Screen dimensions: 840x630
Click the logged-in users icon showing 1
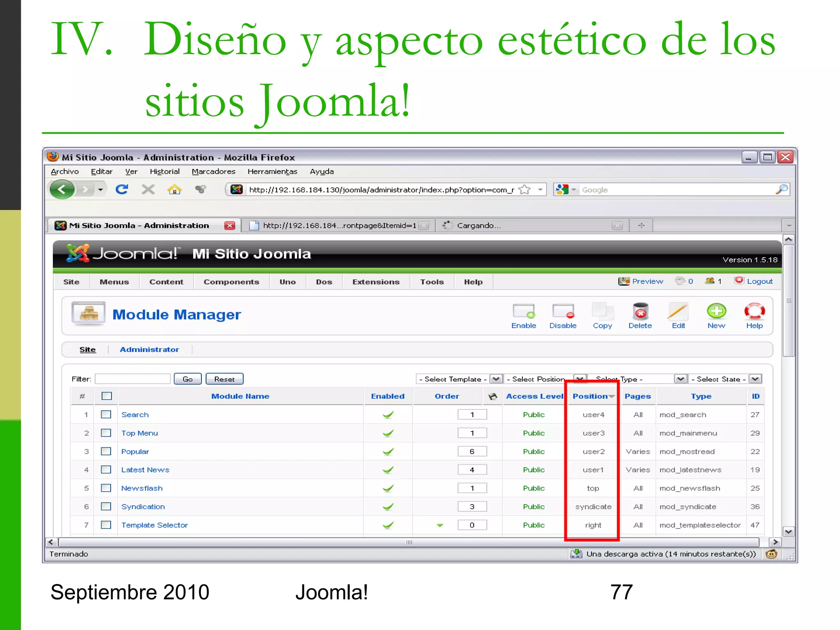[x=710, y=281]
